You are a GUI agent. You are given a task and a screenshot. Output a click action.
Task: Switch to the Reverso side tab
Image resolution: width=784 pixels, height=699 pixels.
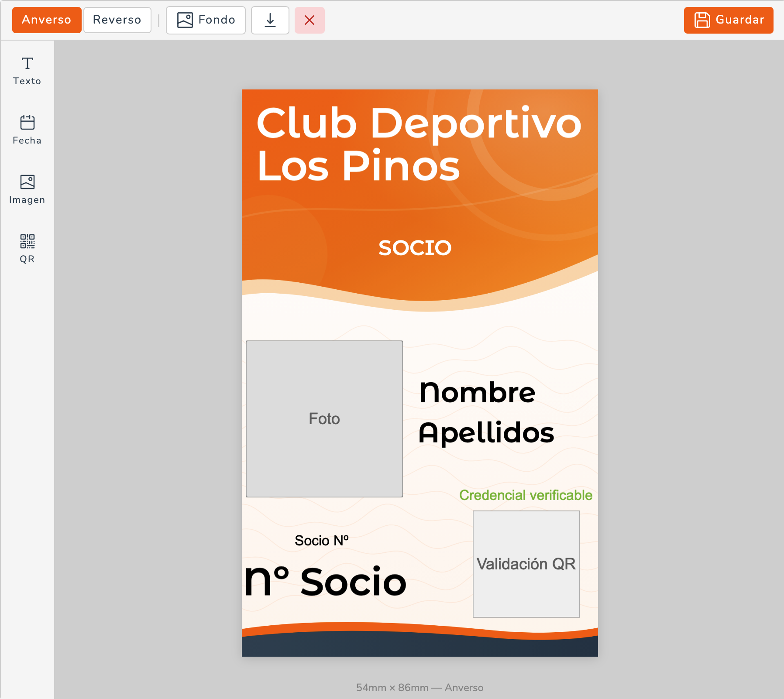[x=117, y=20]
